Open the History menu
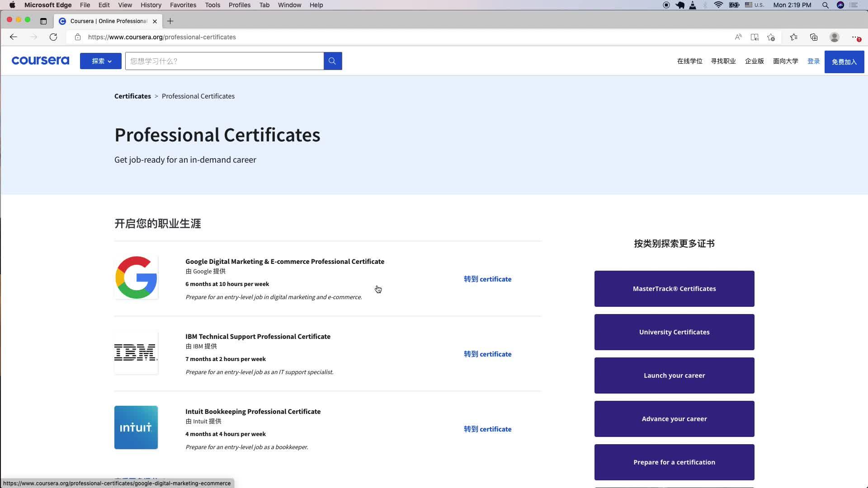This screenshot has width=868, height=488. [x=151, y=5]
